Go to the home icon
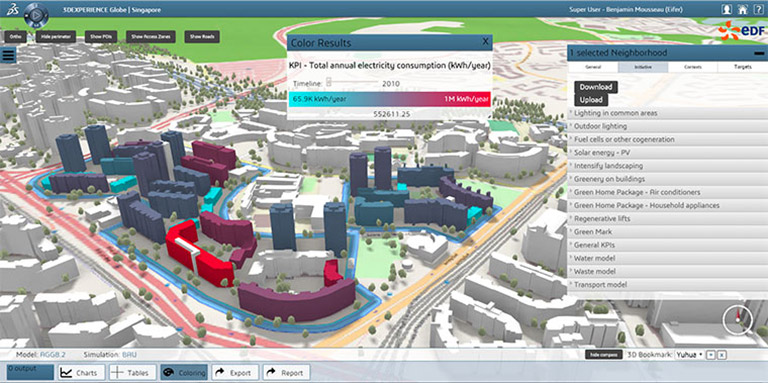 pos(743,9)
